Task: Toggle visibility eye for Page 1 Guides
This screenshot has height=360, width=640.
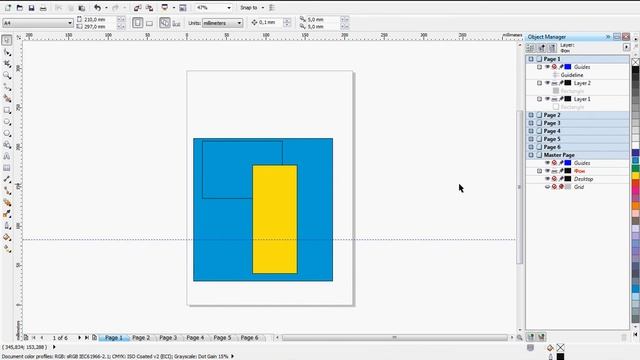Action: [547, 67]
